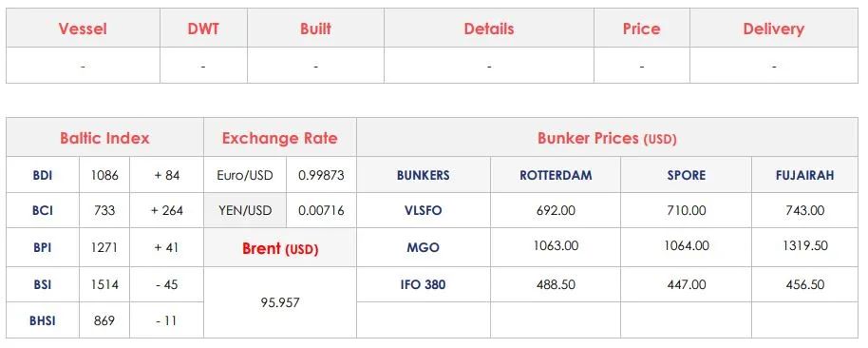Click the Brent price 95.957
Viewport: 868px width, 348px height.
pyautogui.click(x=280, y=302)
